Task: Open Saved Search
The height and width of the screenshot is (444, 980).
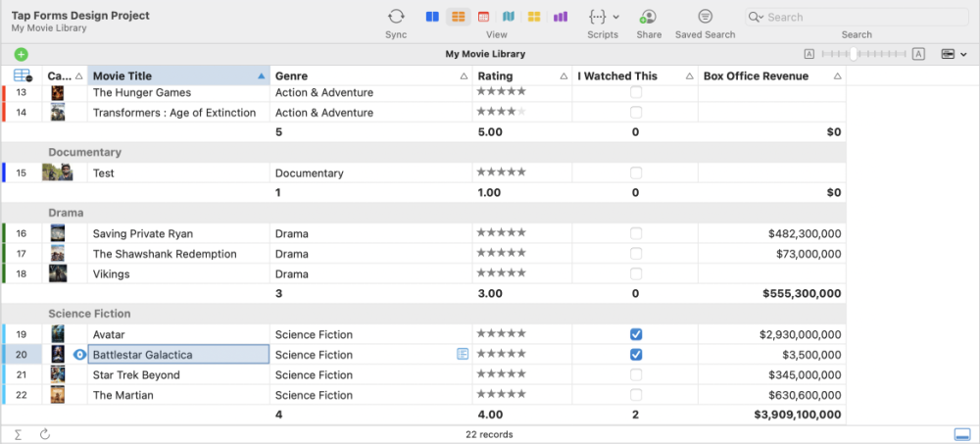Action: click(x=705, y=17)
